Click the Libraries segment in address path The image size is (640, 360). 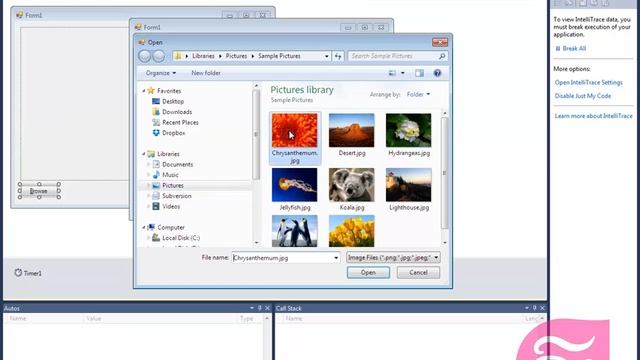[203, 56]
